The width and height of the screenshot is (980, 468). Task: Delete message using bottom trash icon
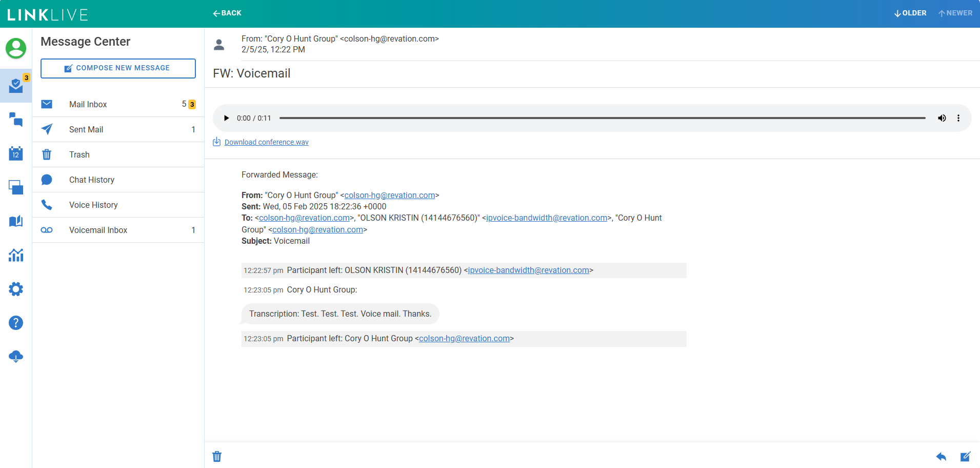217,456
